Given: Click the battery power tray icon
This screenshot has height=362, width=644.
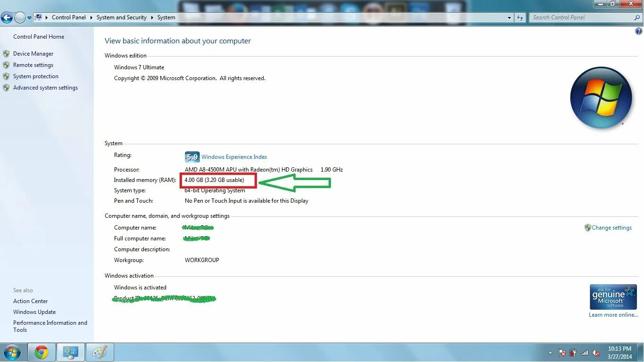Looking at the screenshot, I should tap(573, 353).
